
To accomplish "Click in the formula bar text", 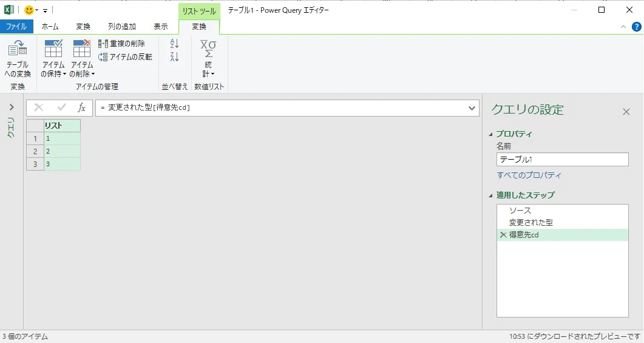I will [145, 107].
